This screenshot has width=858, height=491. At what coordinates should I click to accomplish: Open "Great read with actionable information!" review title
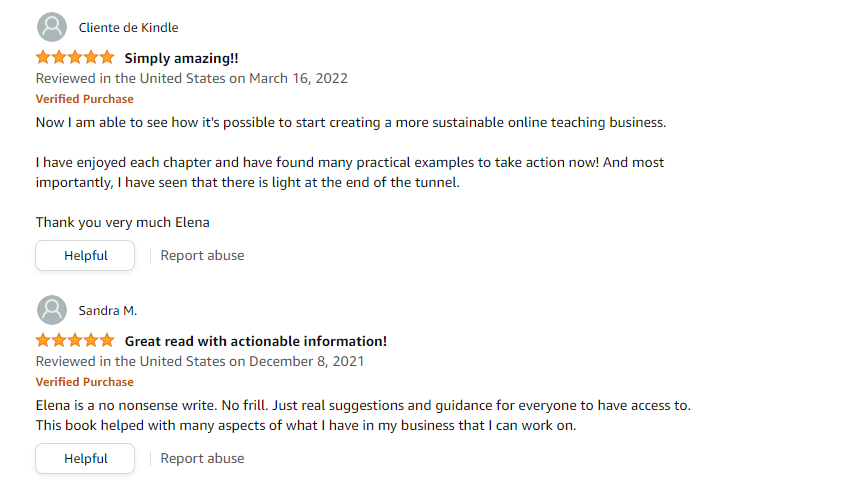pos(255,341)
